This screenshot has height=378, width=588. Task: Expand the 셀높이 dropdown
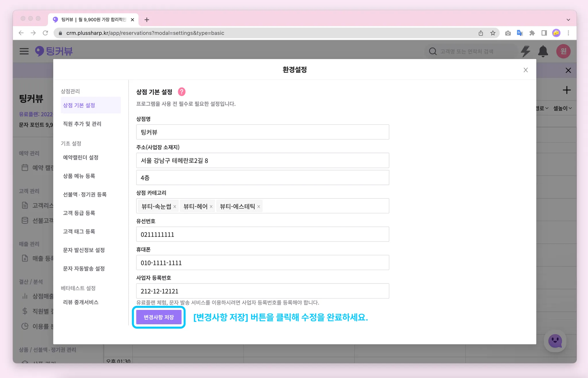tap(562, 108)
